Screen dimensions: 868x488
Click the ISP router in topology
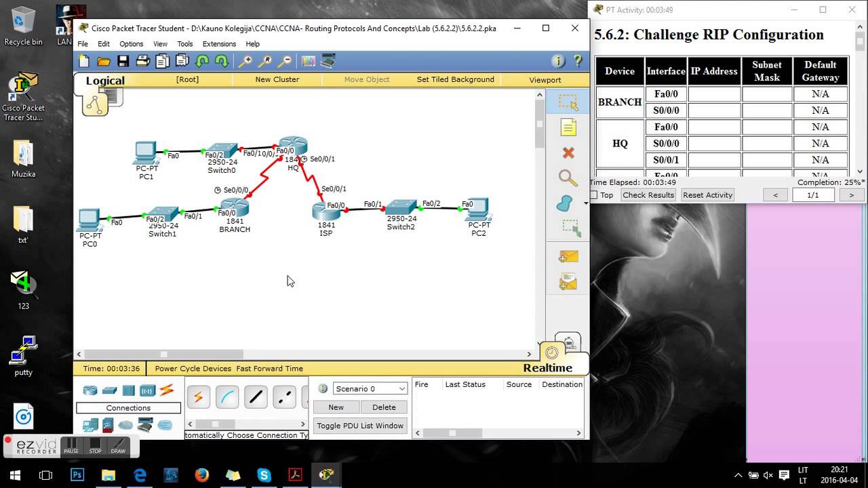pyautogui.click(x=326, y=210)
